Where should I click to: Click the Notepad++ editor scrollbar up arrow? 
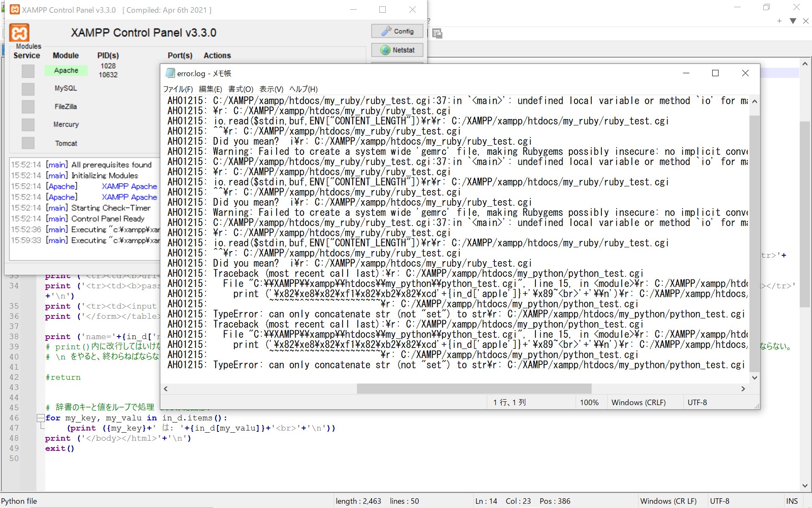[x=805, y=64]
